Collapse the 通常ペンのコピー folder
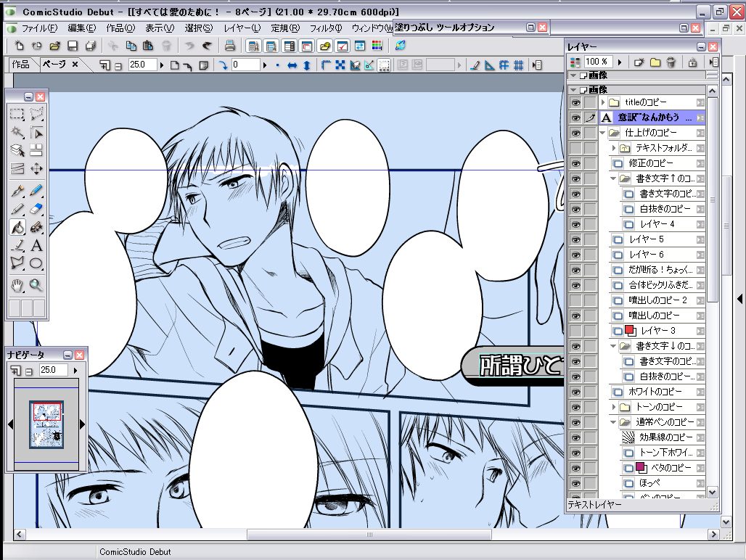 click(613, 422)
